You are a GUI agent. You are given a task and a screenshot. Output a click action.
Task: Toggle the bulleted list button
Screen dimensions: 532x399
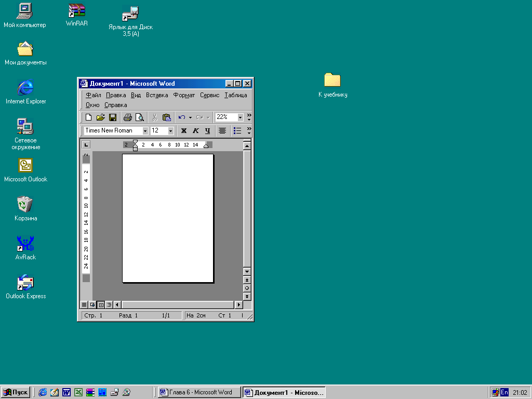[237, 130]
